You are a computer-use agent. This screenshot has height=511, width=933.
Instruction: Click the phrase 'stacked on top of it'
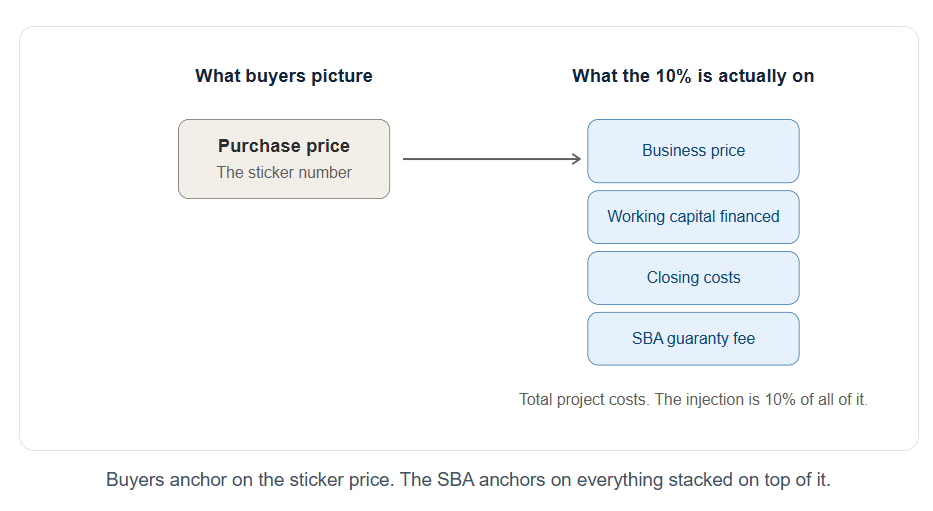pyautogui.click(x=741, y=479)
